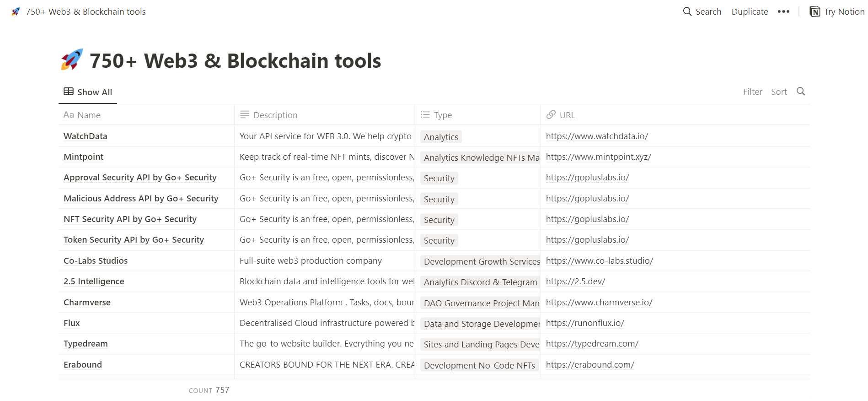Open the Description column header menu
Image resolution: width=868 pixels, height=401 pixels.
[325, 115]
